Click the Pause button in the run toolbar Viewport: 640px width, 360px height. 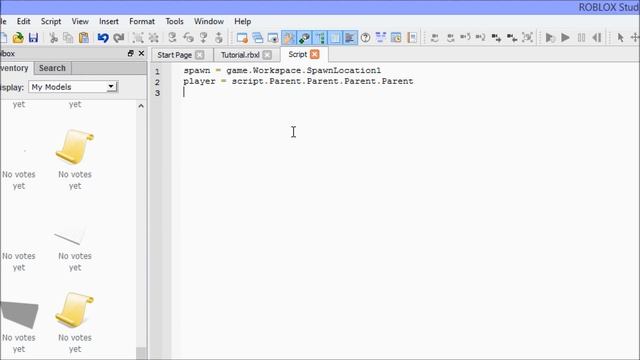tap(581, 38)
